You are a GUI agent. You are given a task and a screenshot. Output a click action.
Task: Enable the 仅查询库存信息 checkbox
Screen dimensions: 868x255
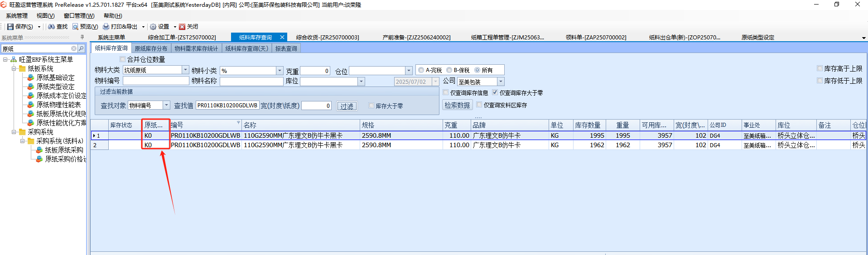click(x=445, y=92)
